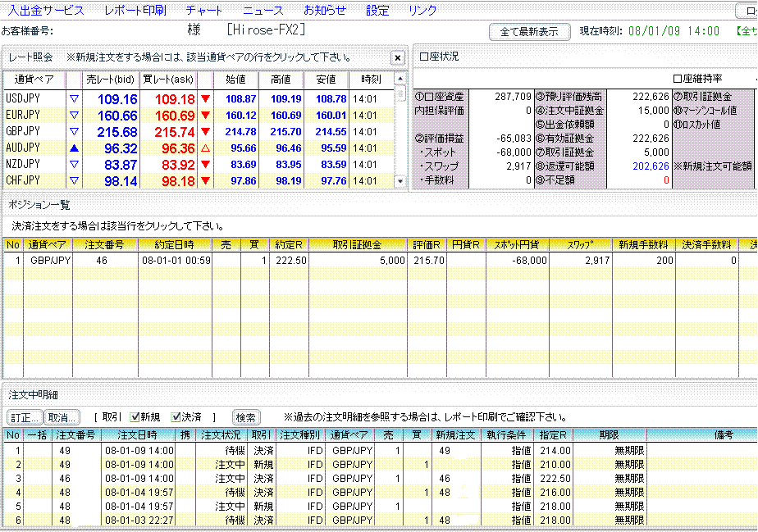This screenshot has width=758, height=532.
Task: Click the NZDJPY bid direction triangle
Action: coord(74,165)
